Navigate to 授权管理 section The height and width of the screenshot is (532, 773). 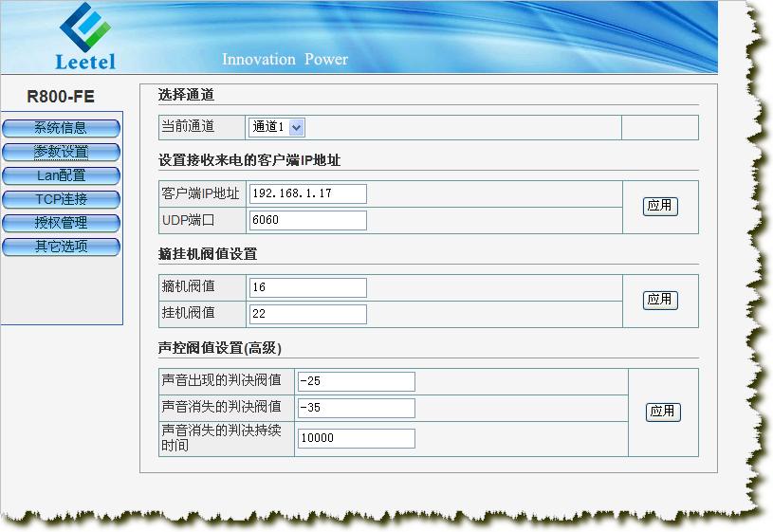pyautogui.click(x=61, y=223)
